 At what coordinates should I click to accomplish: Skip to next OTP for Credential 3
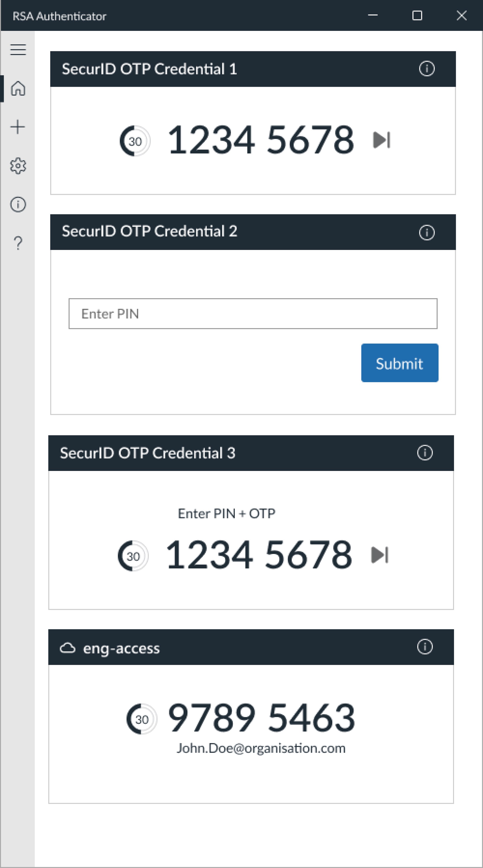click(380, 555)
